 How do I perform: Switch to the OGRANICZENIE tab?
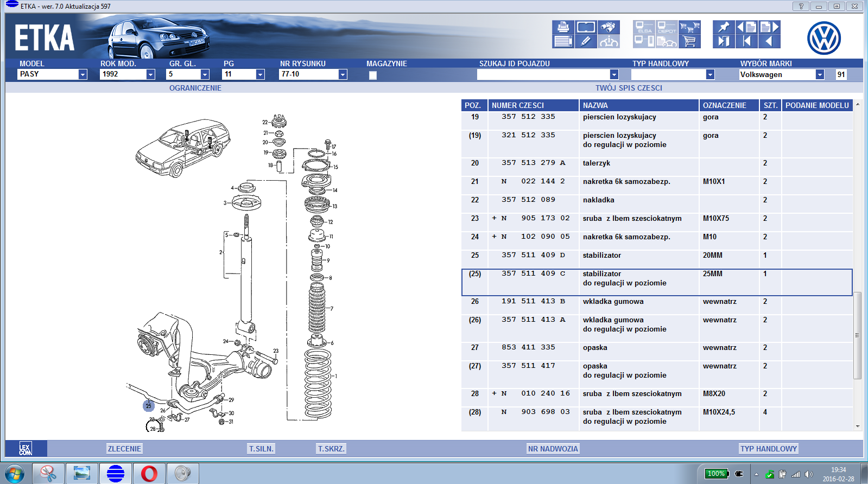[195, 88]
